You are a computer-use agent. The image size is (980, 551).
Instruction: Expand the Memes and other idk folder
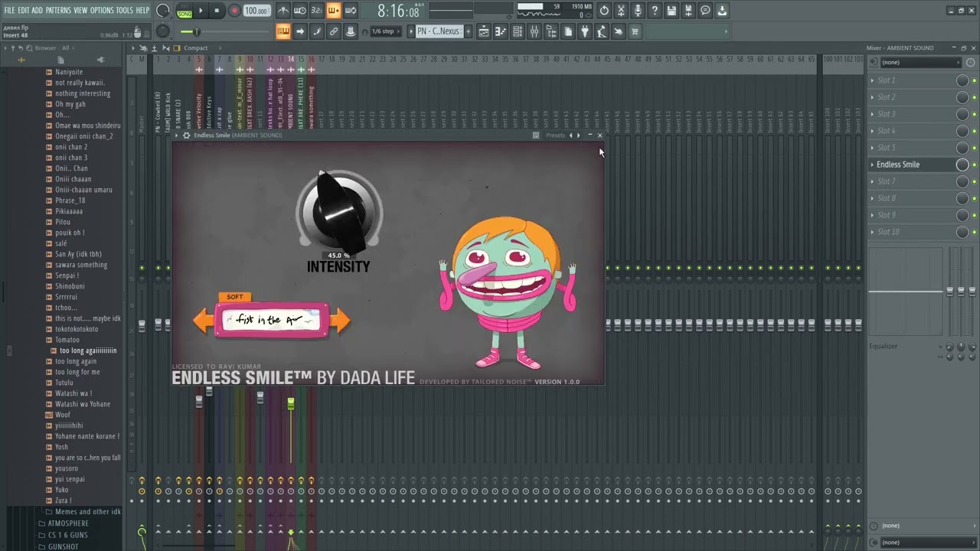pos(83,512)
